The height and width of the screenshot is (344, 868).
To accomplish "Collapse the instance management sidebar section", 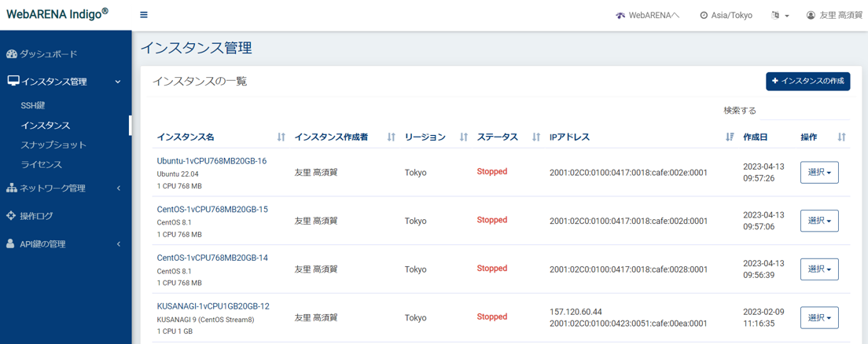I will (118, 82).
